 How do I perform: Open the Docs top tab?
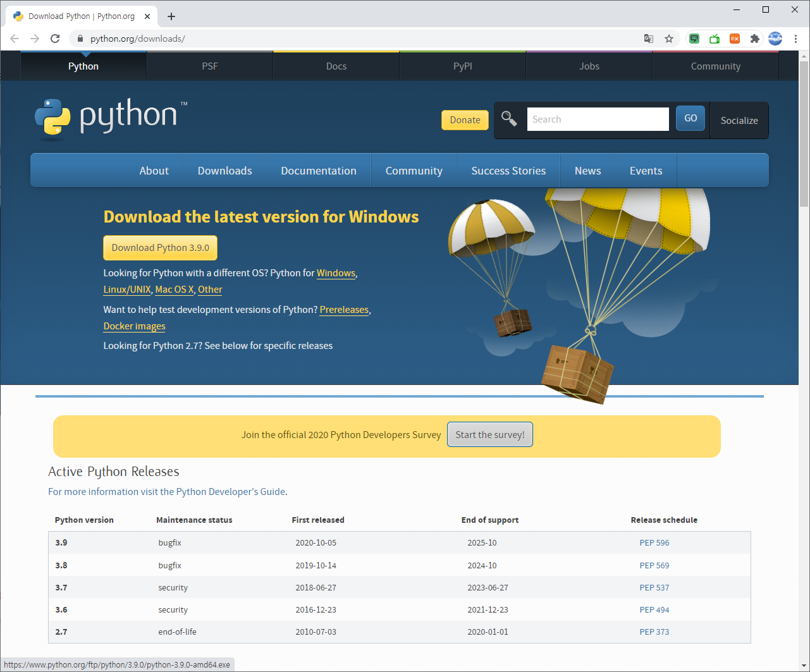tap(336, 66)
